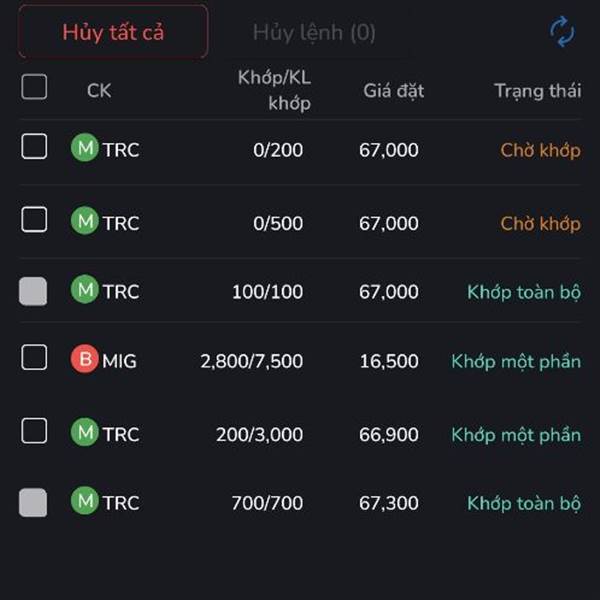Tap the green M icon on the 700/700 TRC order
The width and height of the screenshot is (600, 600).
[x=85, y=501]
